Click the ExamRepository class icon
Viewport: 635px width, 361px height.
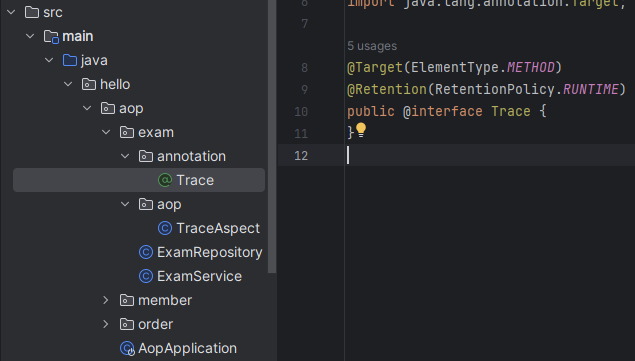coord(146,252)
